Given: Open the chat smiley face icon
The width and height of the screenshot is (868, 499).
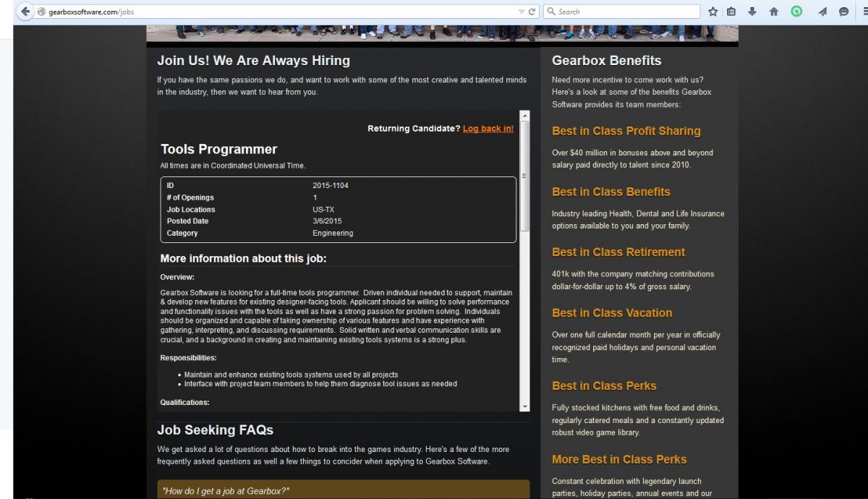Looking at the screenshot, I should click(x=843, y=12).
